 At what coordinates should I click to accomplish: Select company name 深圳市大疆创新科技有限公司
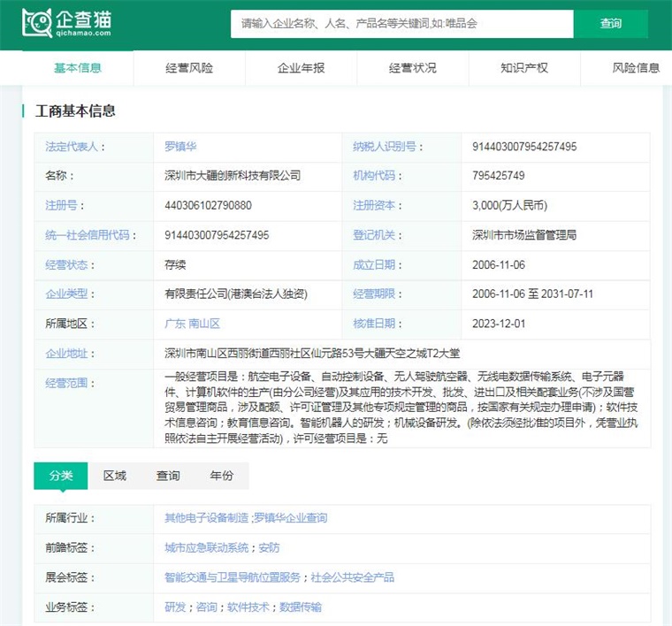coord(233,176)
